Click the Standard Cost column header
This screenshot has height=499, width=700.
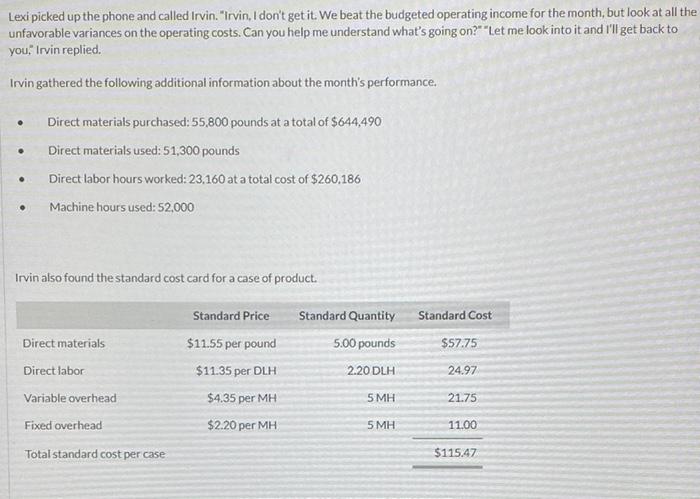(x=455, y=315)
